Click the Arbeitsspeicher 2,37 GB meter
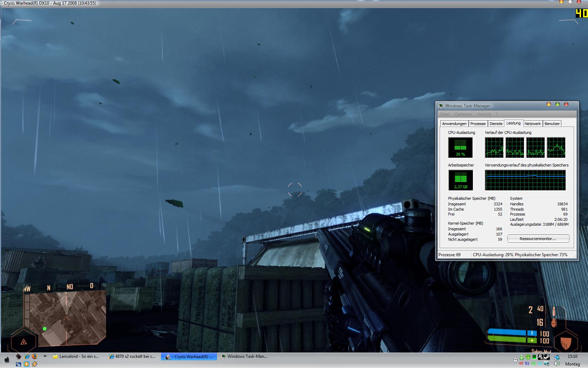Viewport: 588px width, 368px height. [x=460, y=180]
